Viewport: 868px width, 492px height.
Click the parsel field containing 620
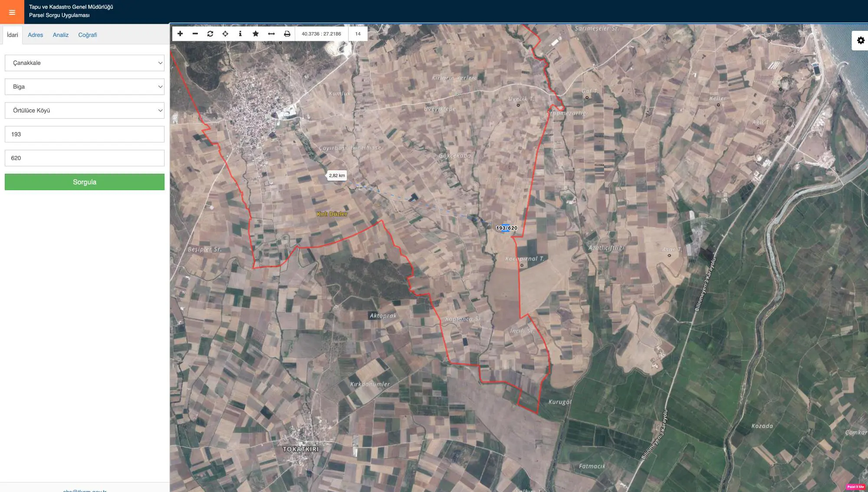[x=85, y=158]
